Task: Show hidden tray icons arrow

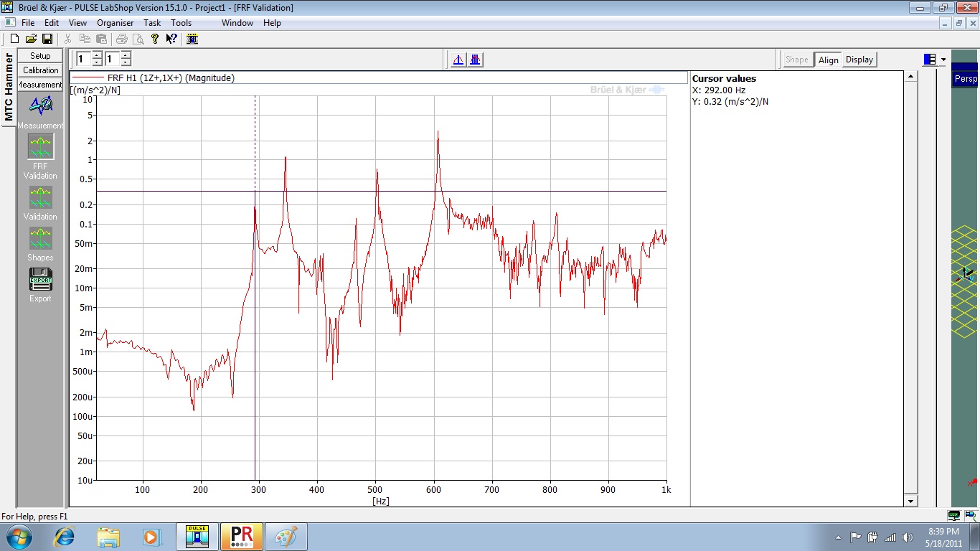Action: 838,537
